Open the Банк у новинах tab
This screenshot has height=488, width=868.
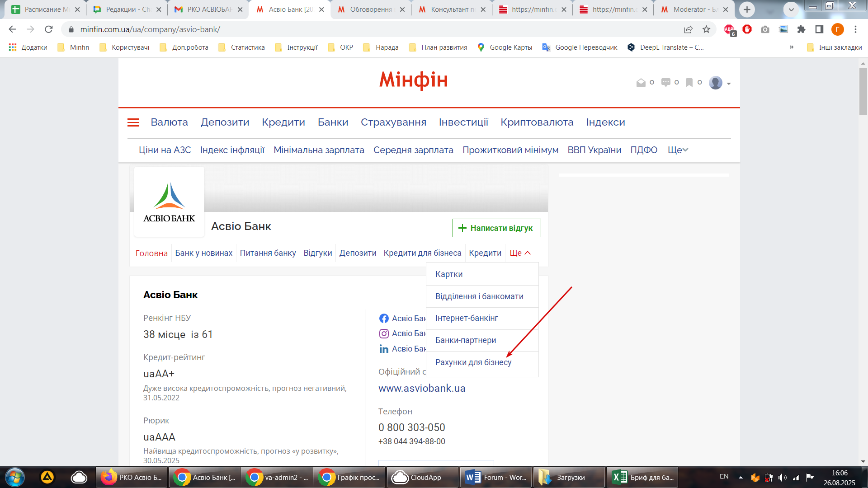(x=203, y=253)
